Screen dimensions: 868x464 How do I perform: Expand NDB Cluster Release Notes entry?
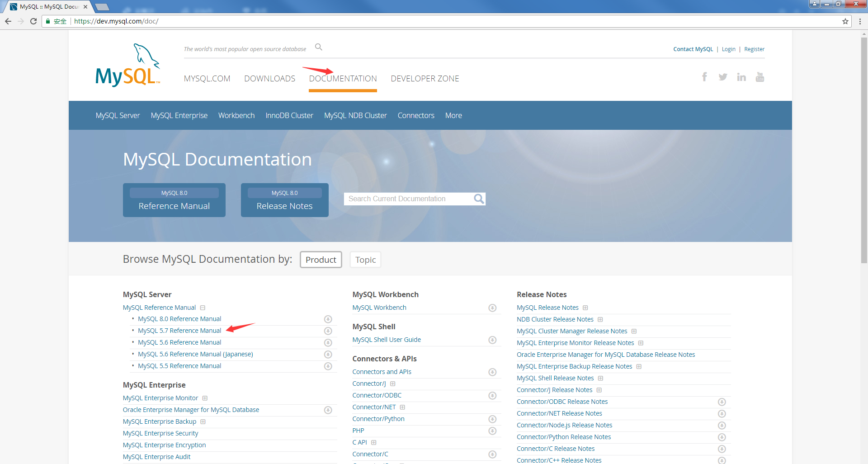600,319
